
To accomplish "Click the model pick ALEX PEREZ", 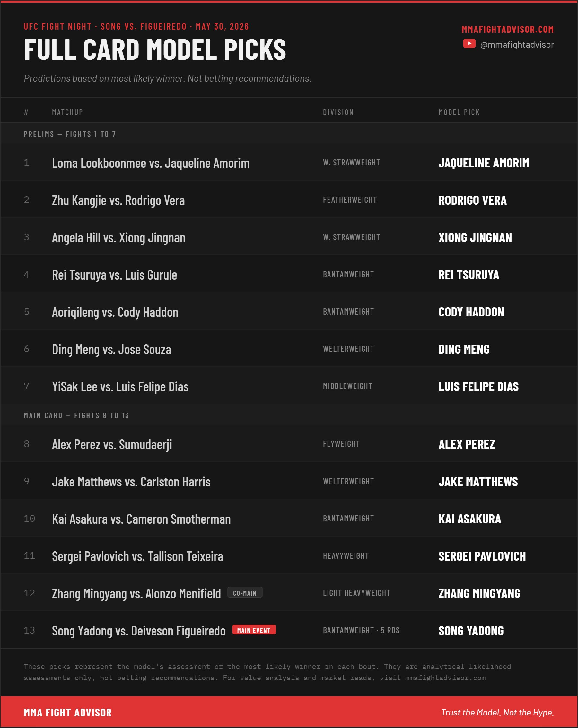I will tap(466, 444).
